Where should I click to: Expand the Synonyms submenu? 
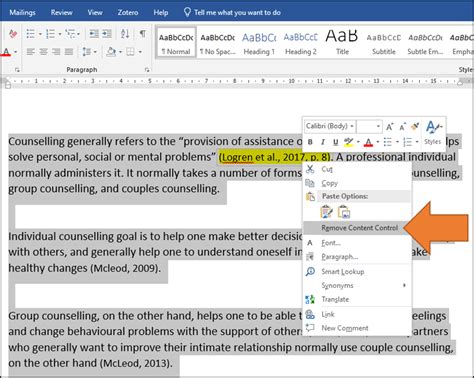404,285
